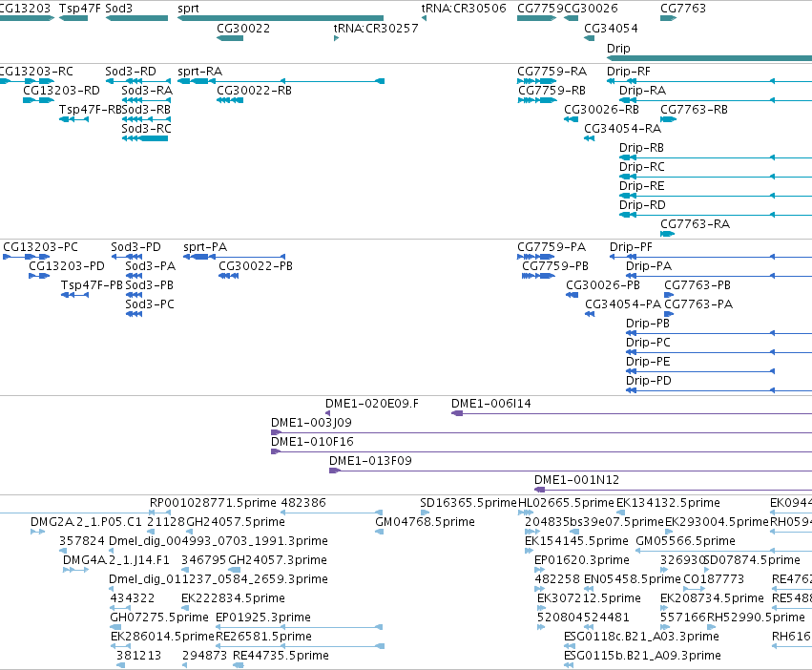This screenshot has width=812, height=670.
Task: Click the EK208734.5prime EST label
Action: point(712,598)
